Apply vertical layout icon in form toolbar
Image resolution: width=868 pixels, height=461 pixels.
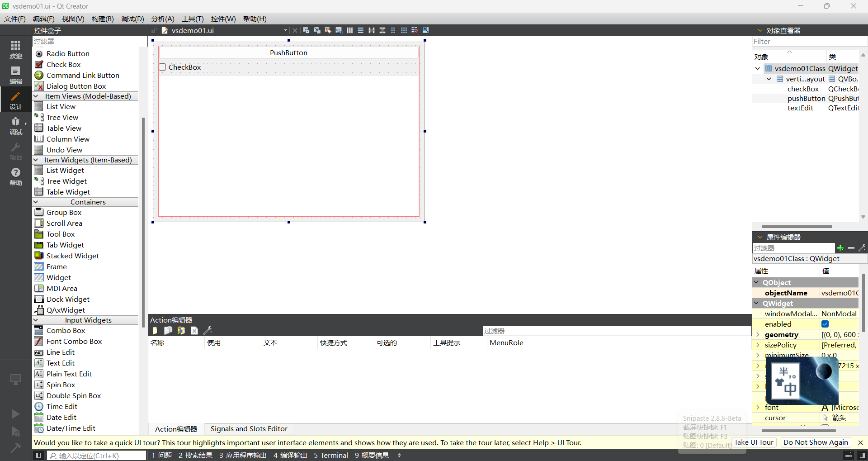(360, 30)
